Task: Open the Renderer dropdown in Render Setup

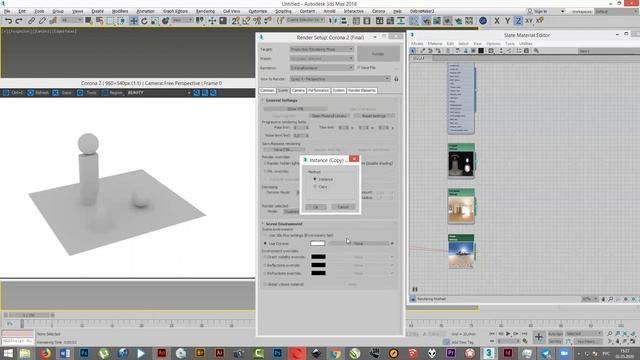Action: [x=322, y=68]
